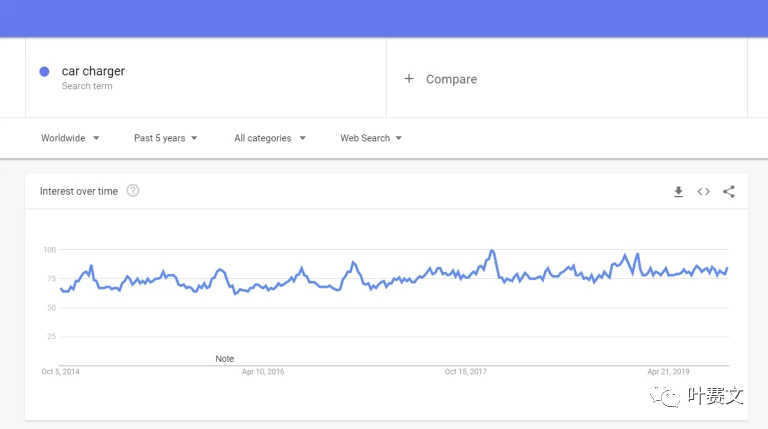Add a Compare search term

[451, 79]
